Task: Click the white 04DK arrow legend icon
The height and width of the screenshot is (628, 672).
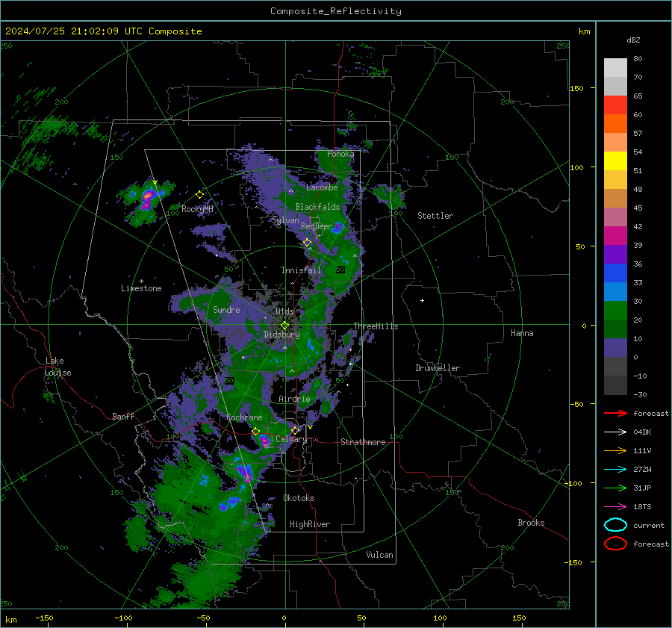Action: pos(615,432)
